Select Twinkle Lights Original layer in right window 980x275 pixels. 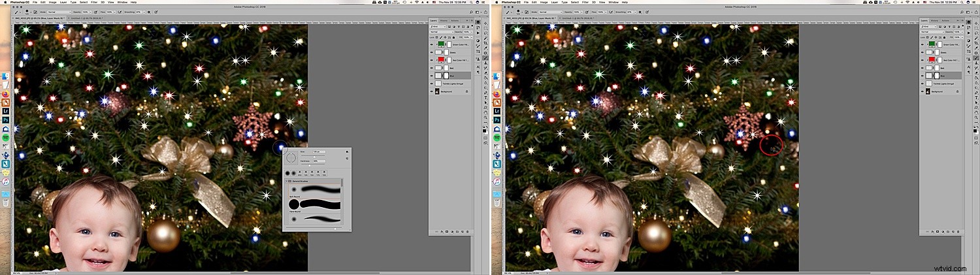941,84
